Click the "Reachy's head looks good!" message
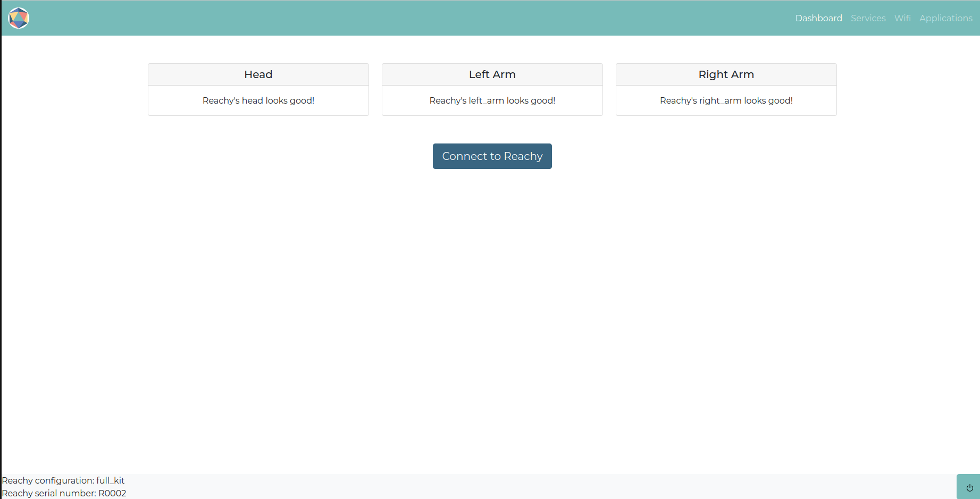 [258, 100]
